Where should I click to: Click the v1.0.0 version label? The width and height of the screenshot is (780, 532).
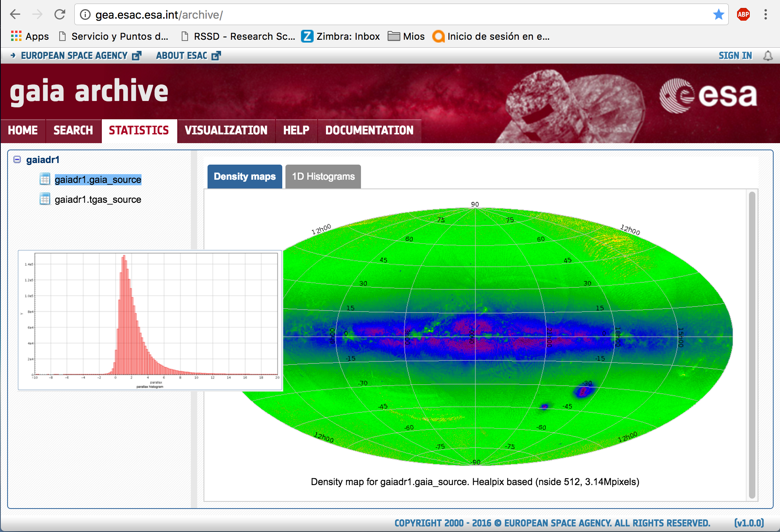(749, 523)
